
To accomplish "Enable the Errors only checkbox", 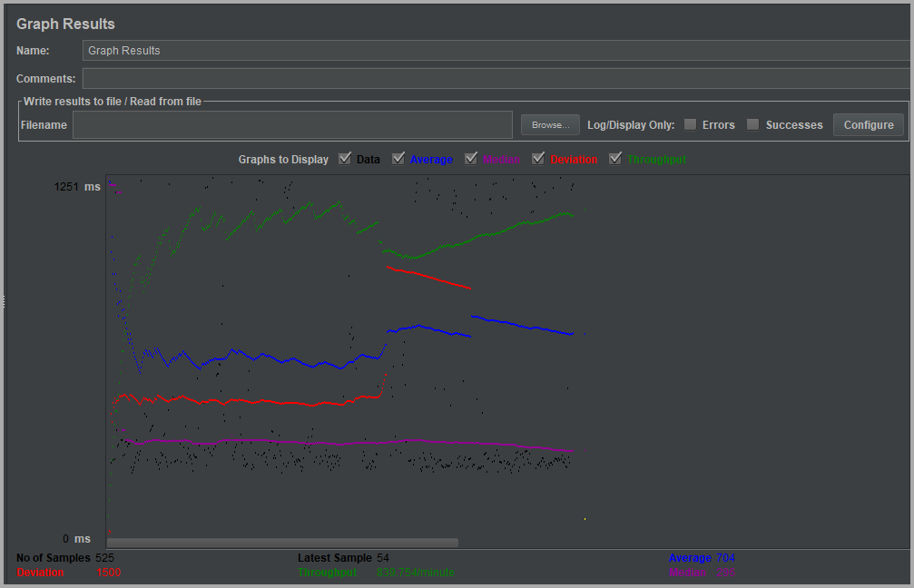I will click(x=691, y=124).
